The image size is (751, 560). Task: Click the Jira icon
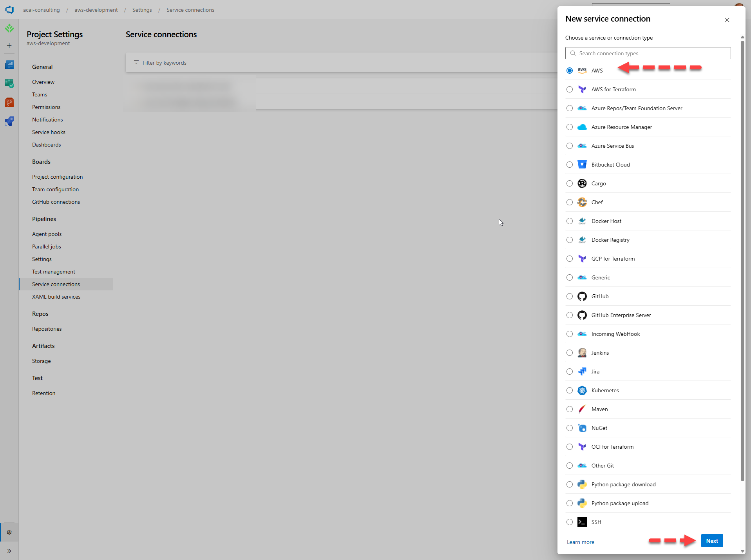[582, 372]
